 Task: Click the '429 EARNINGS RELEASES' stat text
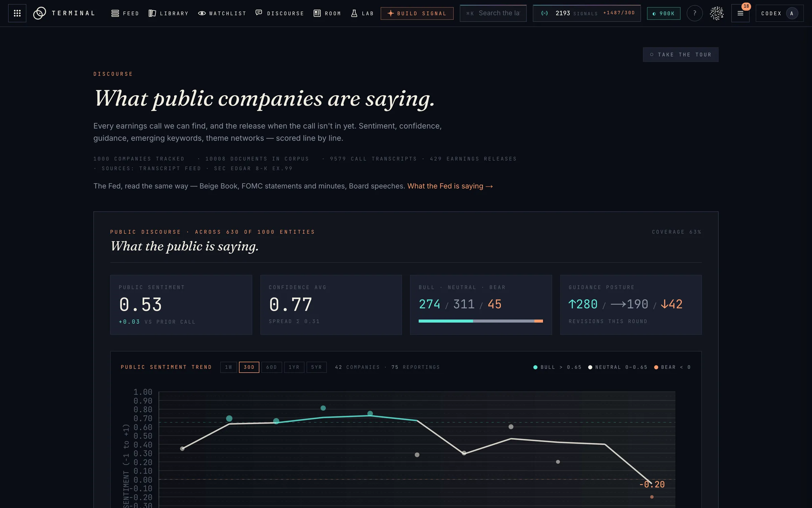(x=473, y=159)
